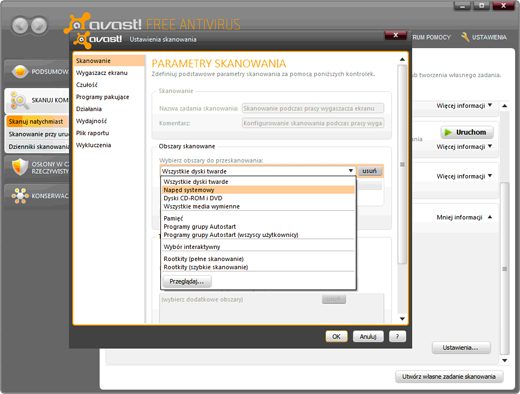Click main window scrollbar down arrow
The width and height of the screenshot is (520, 394).
(505, 360)
